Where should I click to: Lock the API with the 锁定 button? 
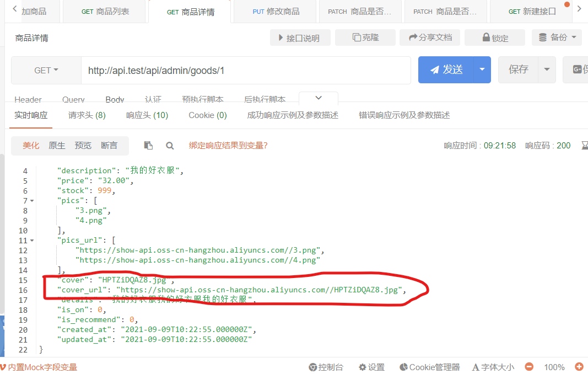pyautogui.click(x=494, y=37)
